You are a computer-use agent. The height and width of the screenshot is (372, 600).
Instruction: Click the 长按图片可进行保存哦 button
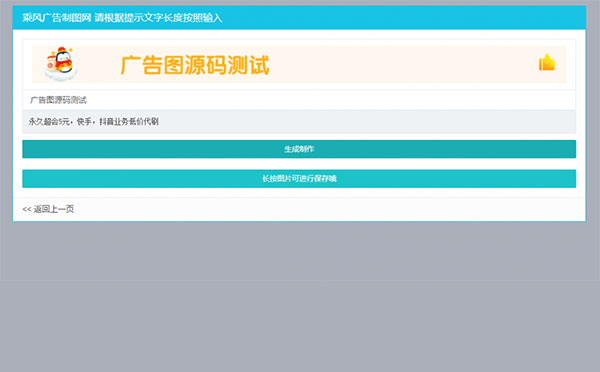coord(299,178)
